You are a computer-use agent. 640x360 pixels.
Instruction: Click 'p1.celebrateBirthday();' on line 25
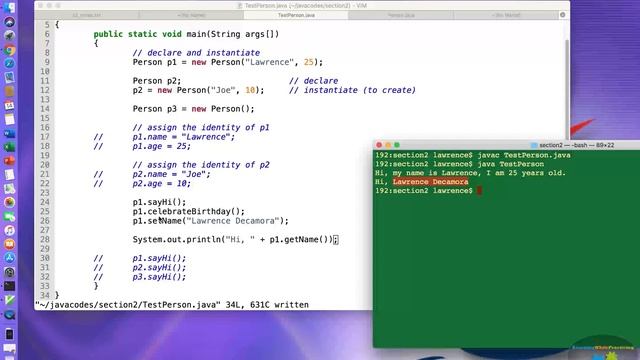[189, 211]
